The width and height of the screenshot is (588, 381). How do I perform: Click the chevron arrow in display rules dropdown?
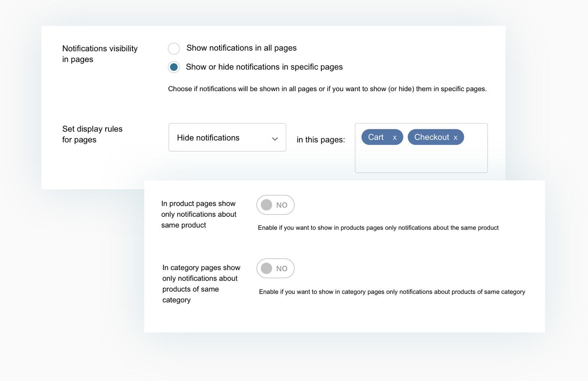click(275, 139)
